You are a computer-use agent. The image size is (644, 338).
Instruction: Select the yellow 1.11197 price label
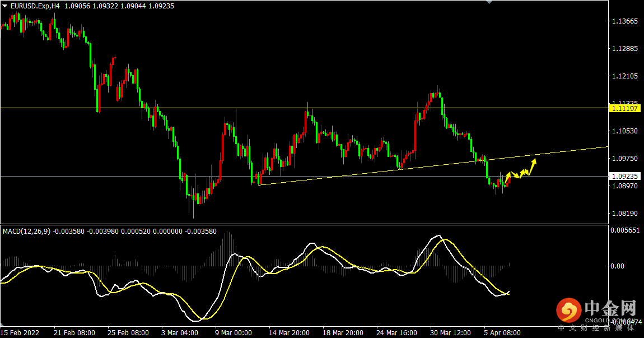[x=625, y=108]
